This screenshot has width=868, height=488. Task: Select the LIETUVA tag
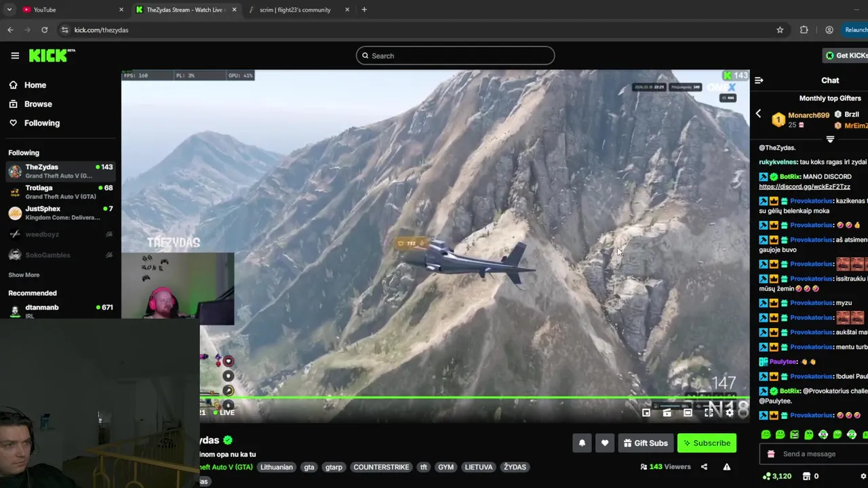pos(479,467)
